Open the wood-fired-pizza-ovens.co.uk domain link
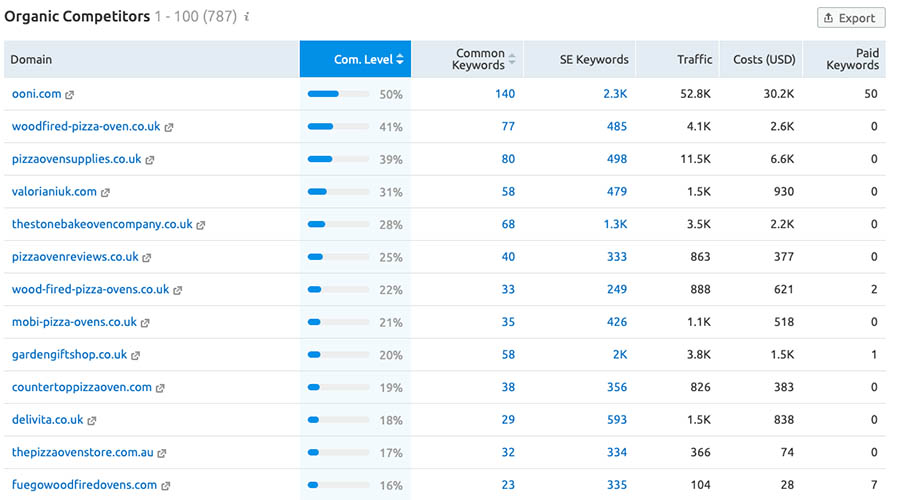The width and height of the screenshot is (900, 500). (91, 289)
